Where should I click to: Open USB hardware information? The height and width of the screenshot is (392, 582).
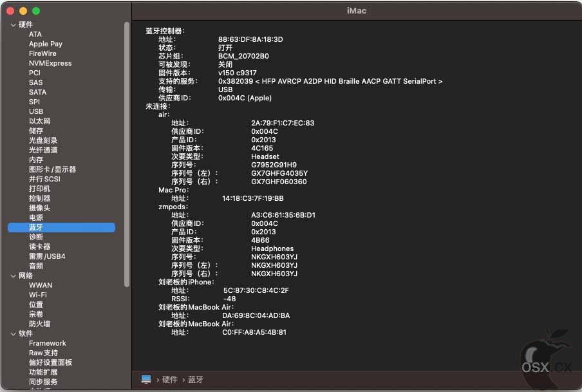[36, 111]
